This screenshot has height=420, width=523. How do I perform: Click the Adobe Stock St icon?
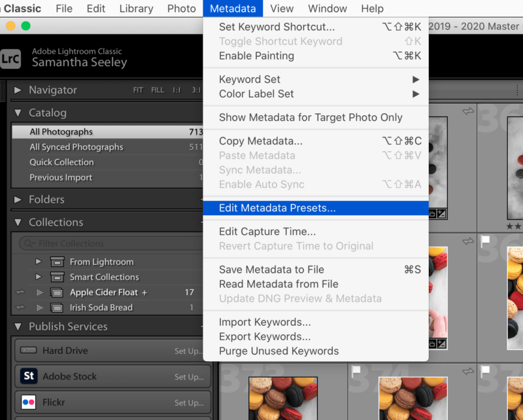coord(29,376)
